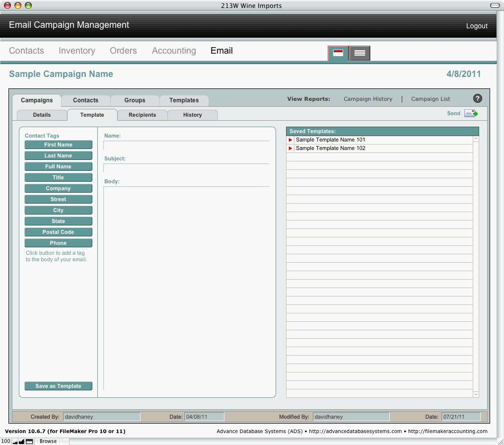
Task: Select the Details sub-tab
Action: (x=42, y=115)
